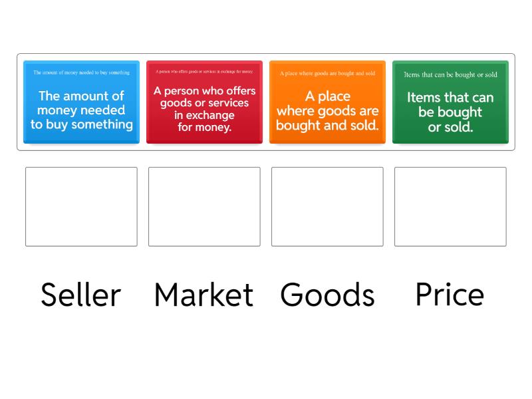Click the empty drop box above Seller
532x399 pixels.
pos(81,206)
